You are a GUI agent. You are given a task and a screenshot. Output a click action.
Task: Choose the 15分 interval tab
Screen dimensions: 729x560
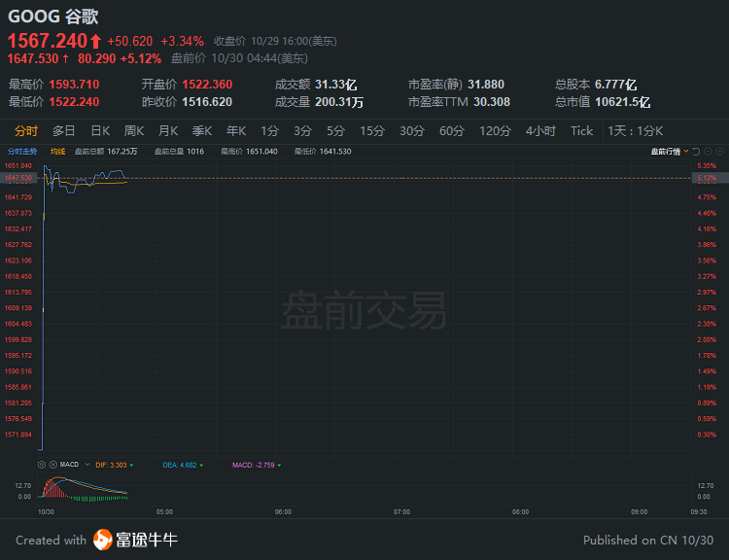point(372,131)
